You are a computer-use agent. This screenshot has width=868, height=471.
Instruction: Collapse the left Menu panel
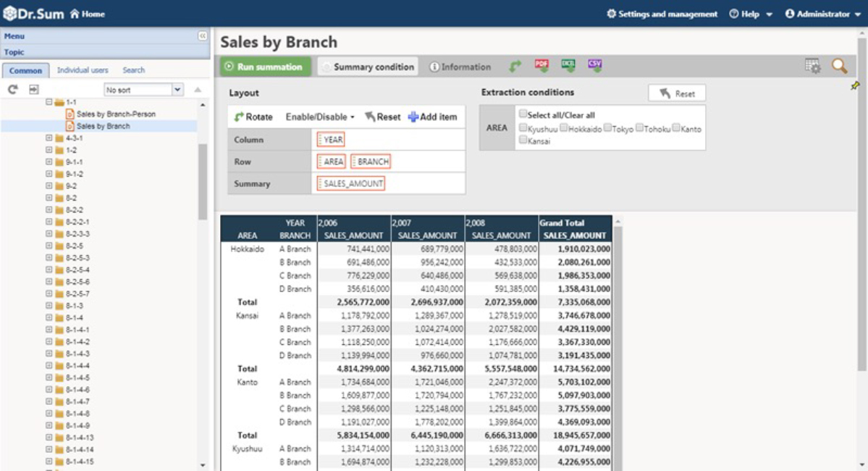[x=203, y=36]
